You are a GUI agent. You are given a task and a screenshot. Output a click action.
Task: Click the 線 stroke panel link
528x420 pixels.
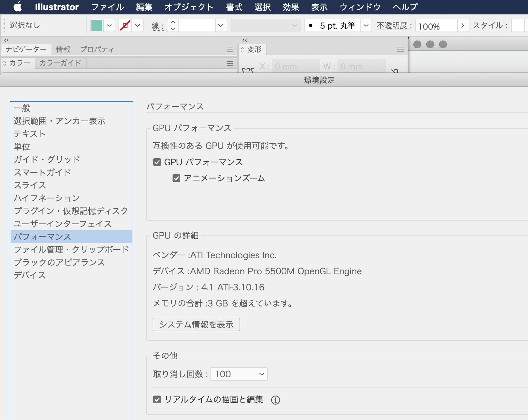click(157, 26)
